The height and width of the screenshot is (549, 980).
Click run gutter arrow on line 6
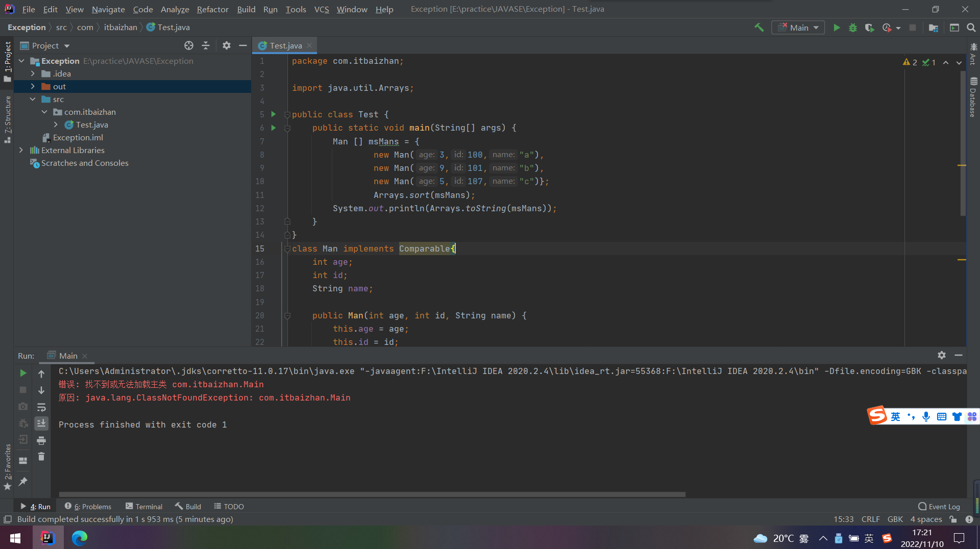coord(274,128)
